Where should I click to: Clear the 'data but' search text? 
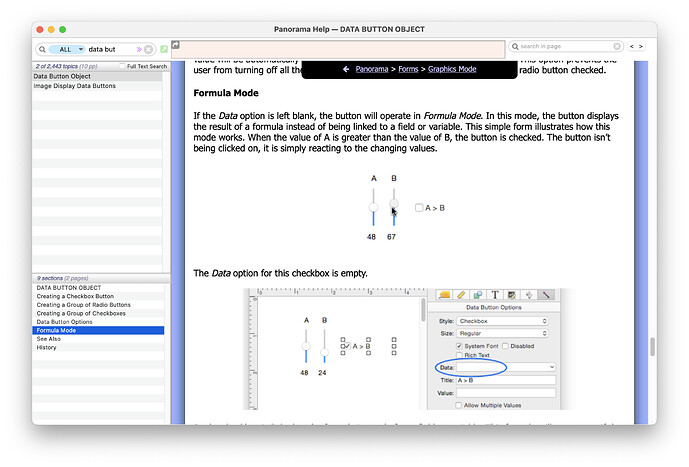(149, 49)
